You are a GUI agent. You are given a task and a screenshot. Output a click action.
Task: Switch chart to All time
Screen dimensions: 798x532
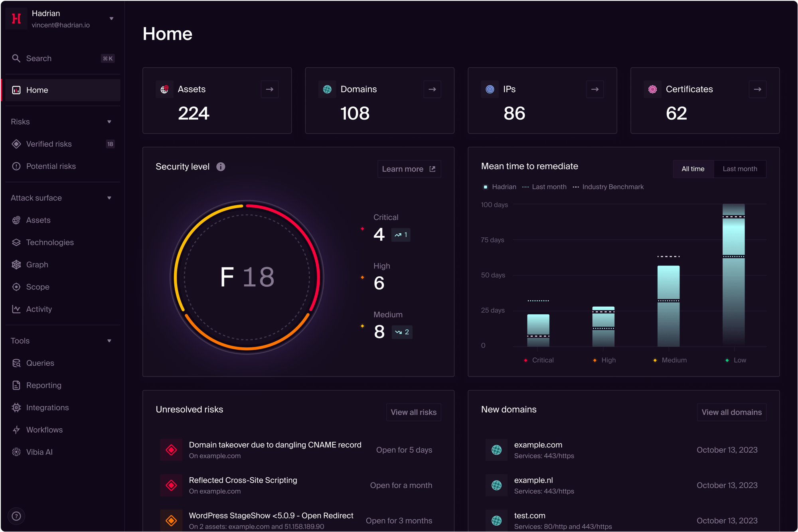(693, 169)
